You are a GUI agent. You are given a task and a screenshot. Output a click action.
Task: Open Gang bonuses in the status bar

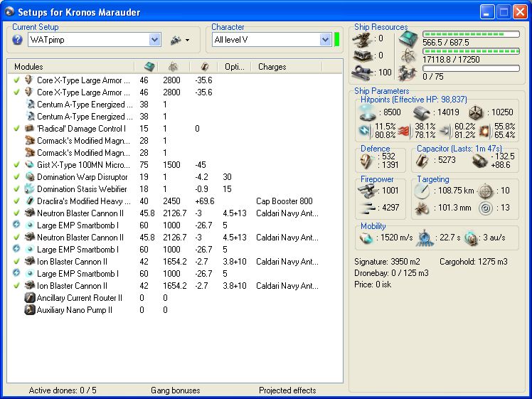[x=174, y=390]
